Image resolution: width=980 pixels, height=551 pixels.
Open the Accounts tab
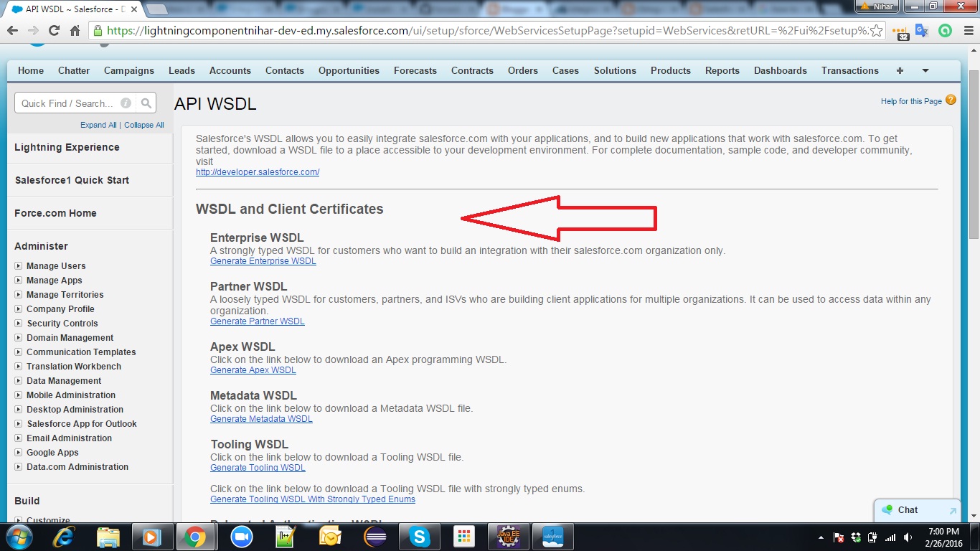(x=230, y=70)
